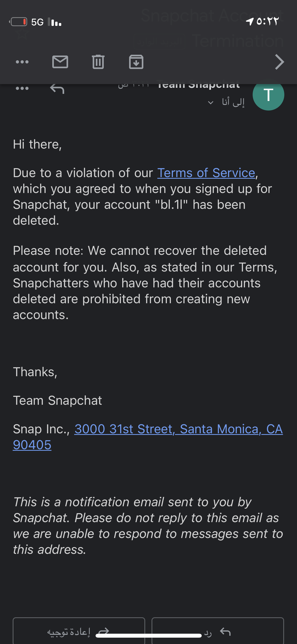Open the 3000 31st Street Santa Monica address link

pyautogui.click(x=178, y=429)
